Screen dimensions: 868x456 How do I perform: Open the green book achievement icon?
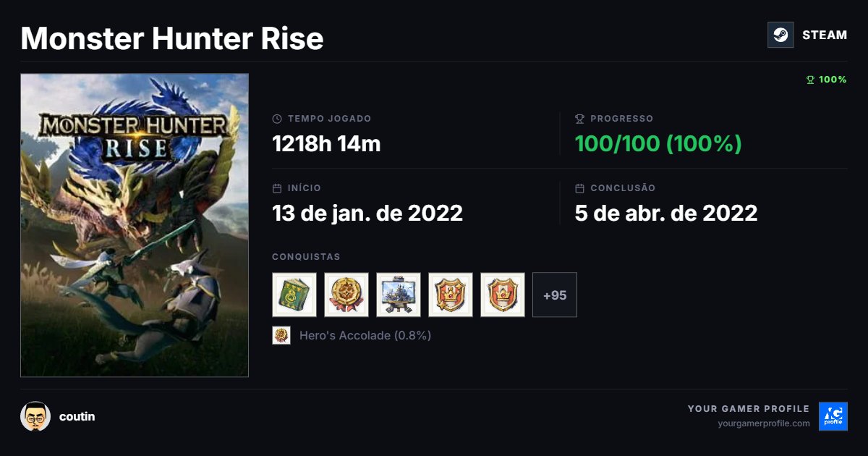tap(294, 295)
